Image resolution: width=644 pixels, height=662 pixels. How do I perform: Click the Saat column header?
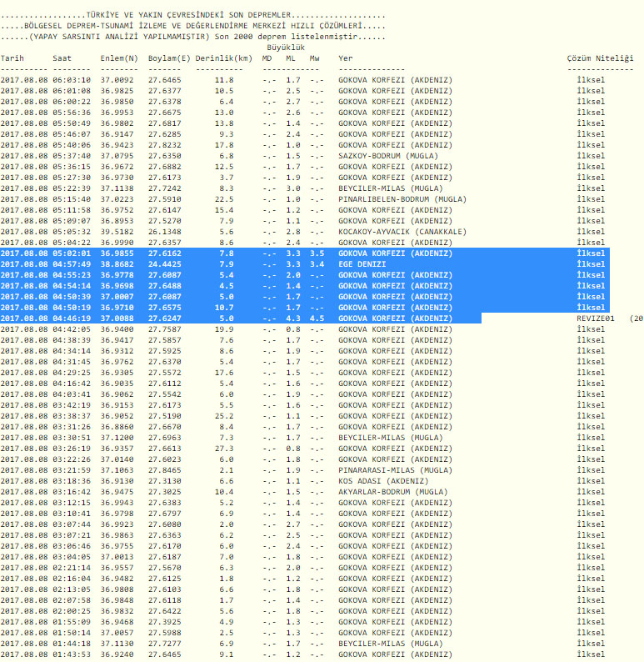[62, 58]
